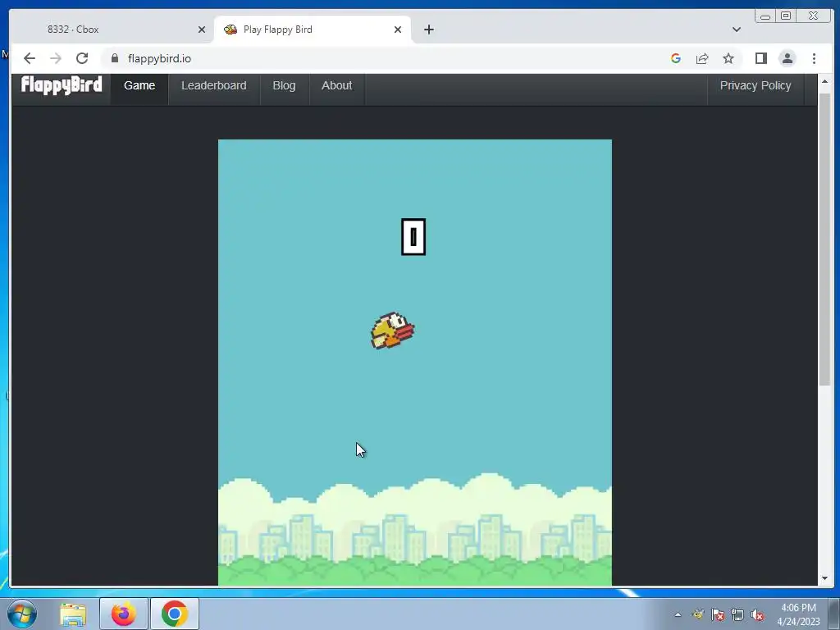
Task: Minimize the Chrome window
Action: 765,16
